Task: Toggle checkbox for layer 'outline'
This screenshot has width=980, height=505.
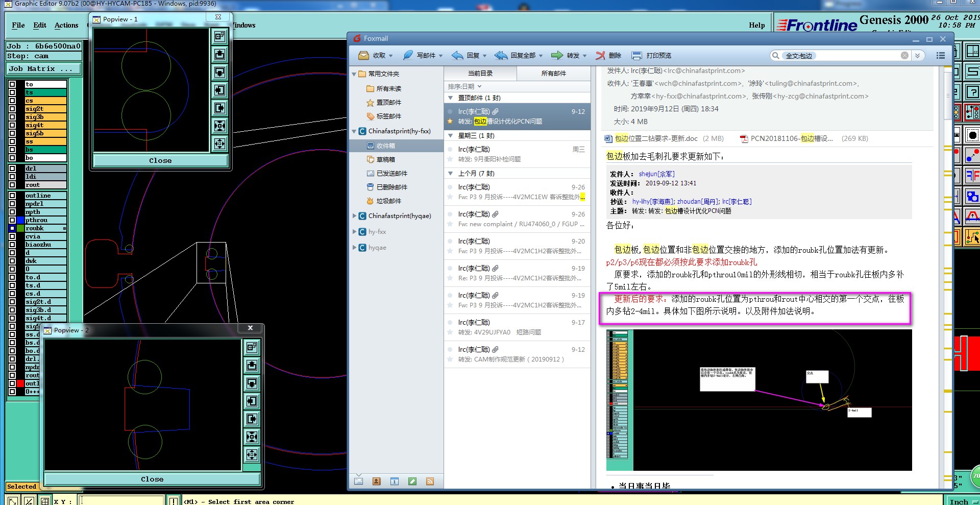Action: tap(12, 196)
